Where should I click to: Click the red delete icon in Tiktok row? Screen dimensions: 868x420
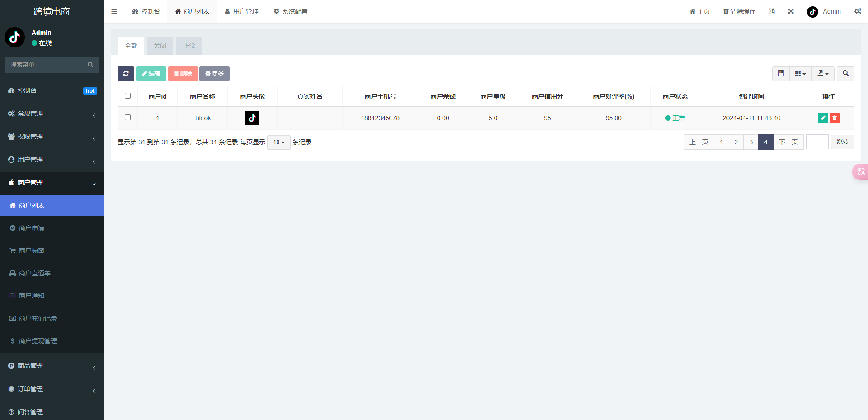coord(835,118)
